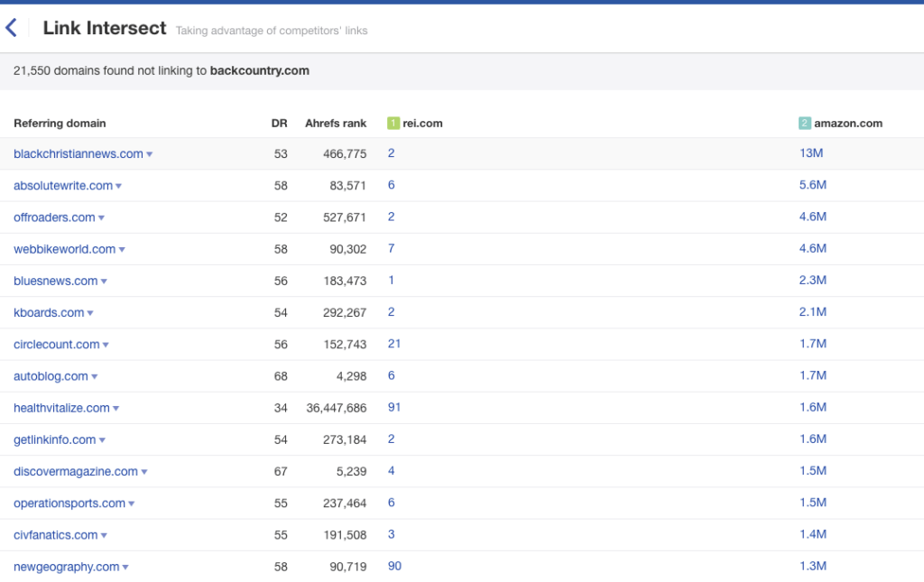View 1.3M amazon.com links from newgeography.com
The height and width of the screenshot is (582, 924).
pyautogui.click(x=813, y=567)
